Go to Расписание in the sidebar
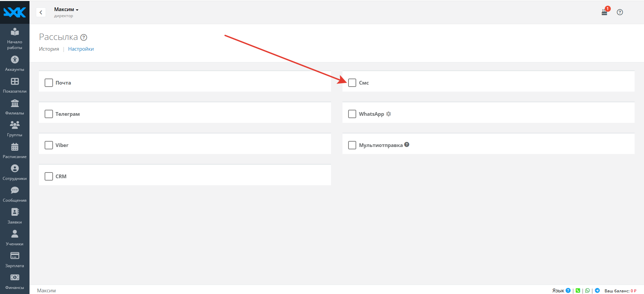 coord(14,151)
